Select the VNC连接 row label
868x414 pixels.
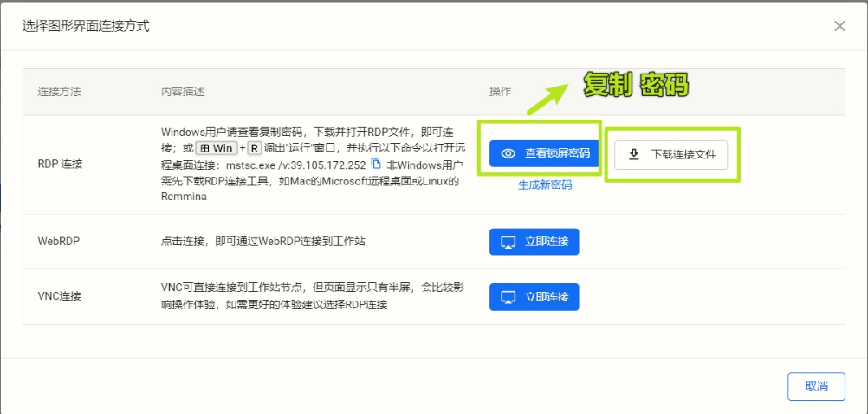pos(59,296)
